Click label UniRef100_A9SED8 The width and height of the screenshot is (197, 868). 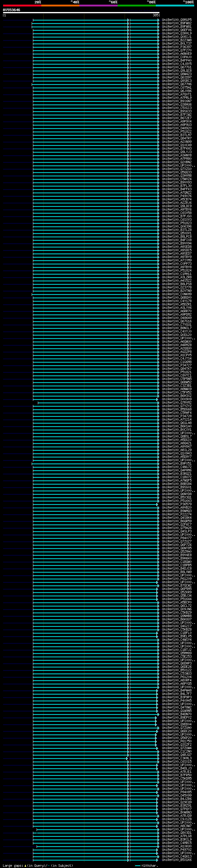177,247
